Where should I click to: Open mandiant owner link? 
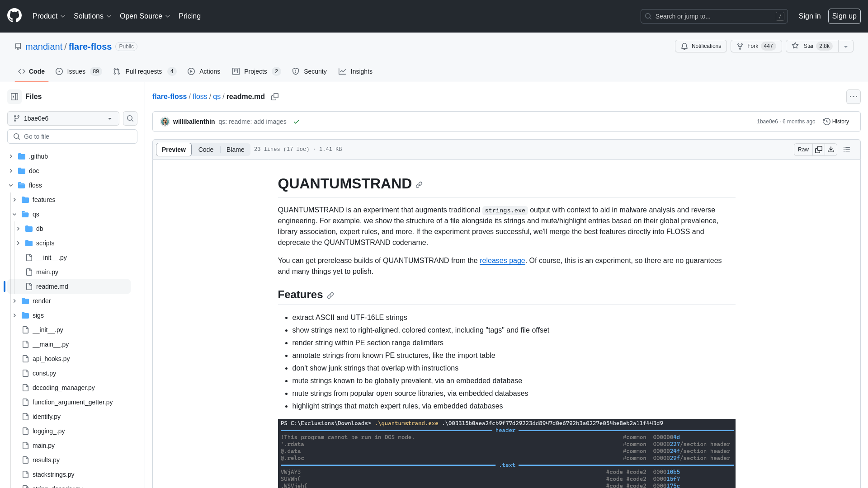pyautogui.click(x=44, y=47)
